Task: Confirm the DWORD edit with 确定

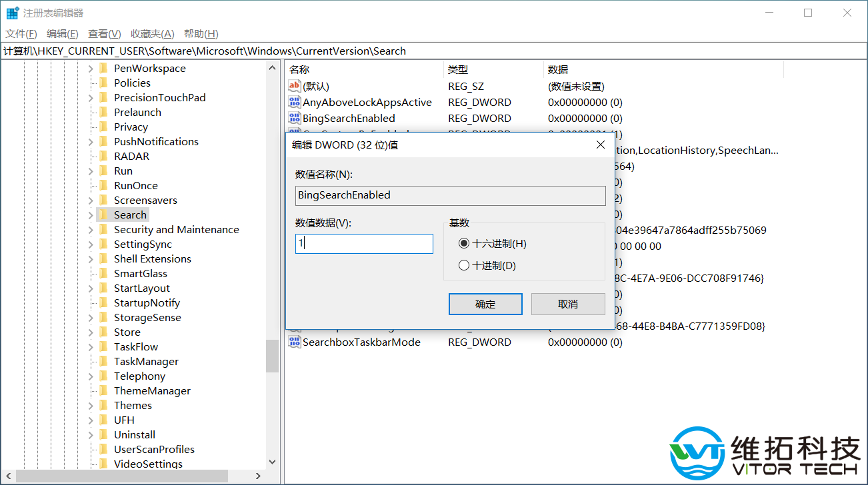Action: (485, 304)
